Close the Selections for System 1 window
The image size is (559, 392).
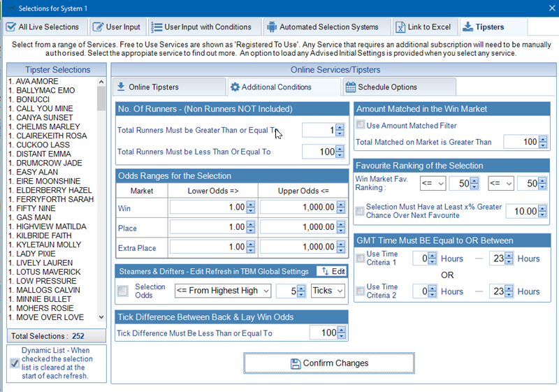pos(552,8)
